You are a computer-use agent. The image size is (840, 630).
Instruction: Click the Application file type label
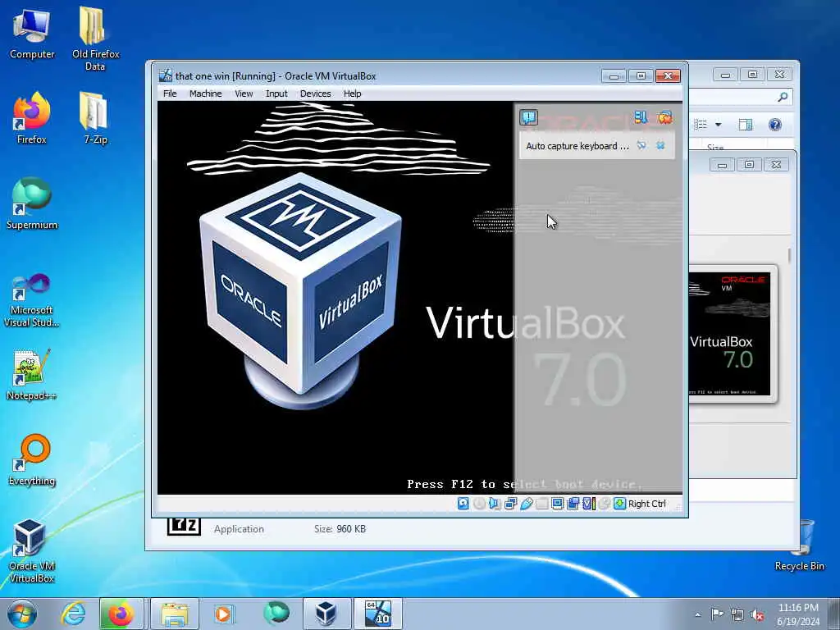pyautogui.click(x=239, y=529)
